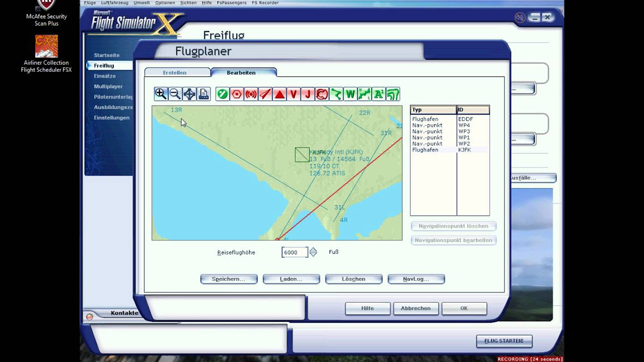Select the KJFK Flughafen row
The height and width of the screenshot is (362, 644).
(450, 150)
